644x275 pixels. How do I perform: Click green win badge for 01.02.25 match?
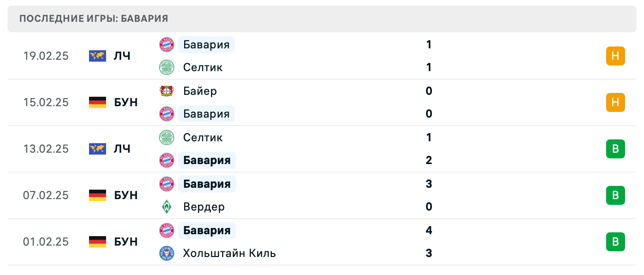pos(615,242)
